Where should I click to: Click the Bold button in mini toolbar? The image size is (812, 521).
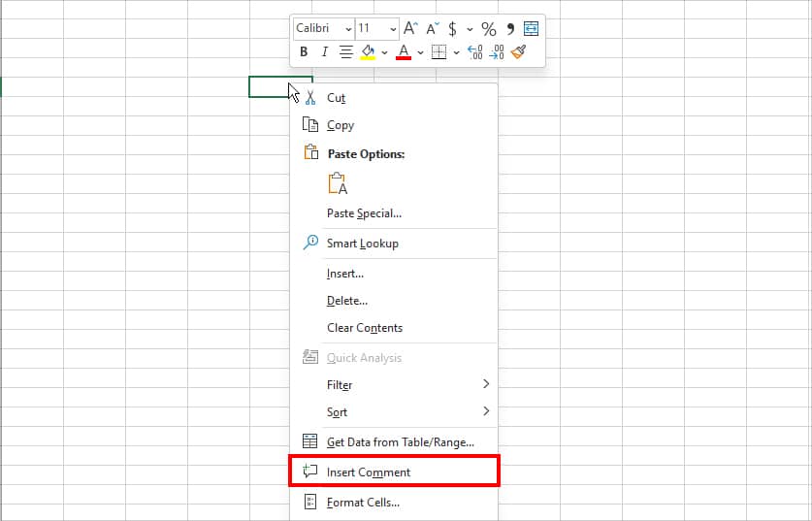click(x=304, y=51)
